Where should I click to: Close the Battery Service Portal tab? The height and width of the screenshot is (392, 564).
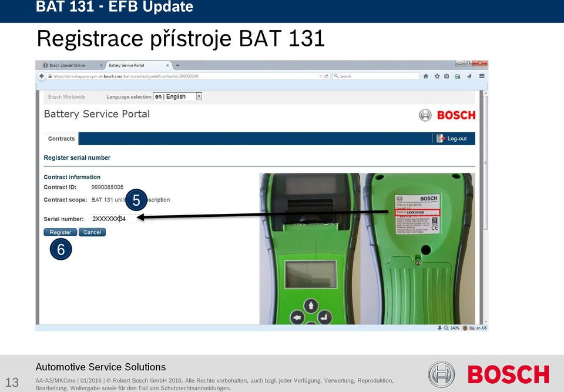click(167, 65)
